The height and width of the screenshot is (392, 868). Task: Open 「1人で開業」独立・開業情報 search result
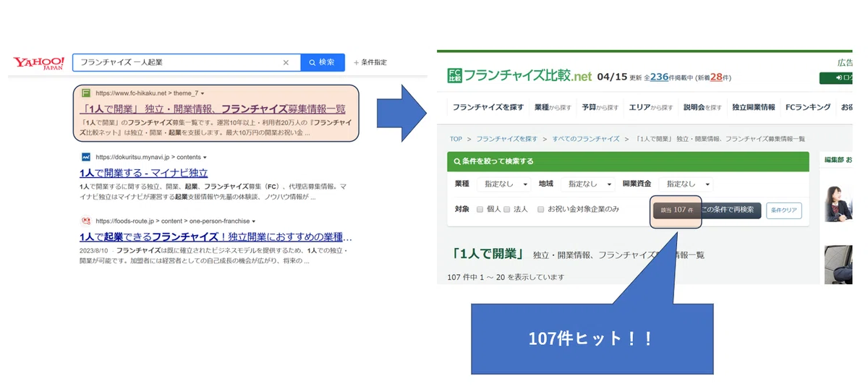click(x=213, y=109)
